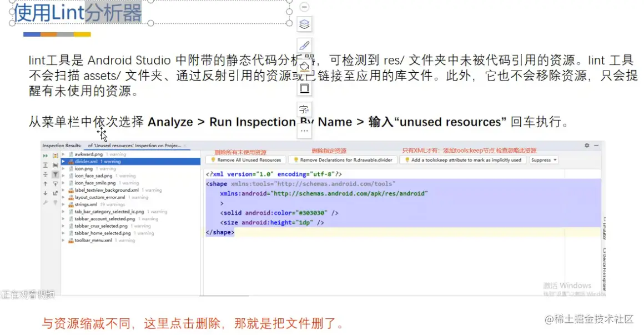Expand label_textview_background.xml node

[63, 191]
